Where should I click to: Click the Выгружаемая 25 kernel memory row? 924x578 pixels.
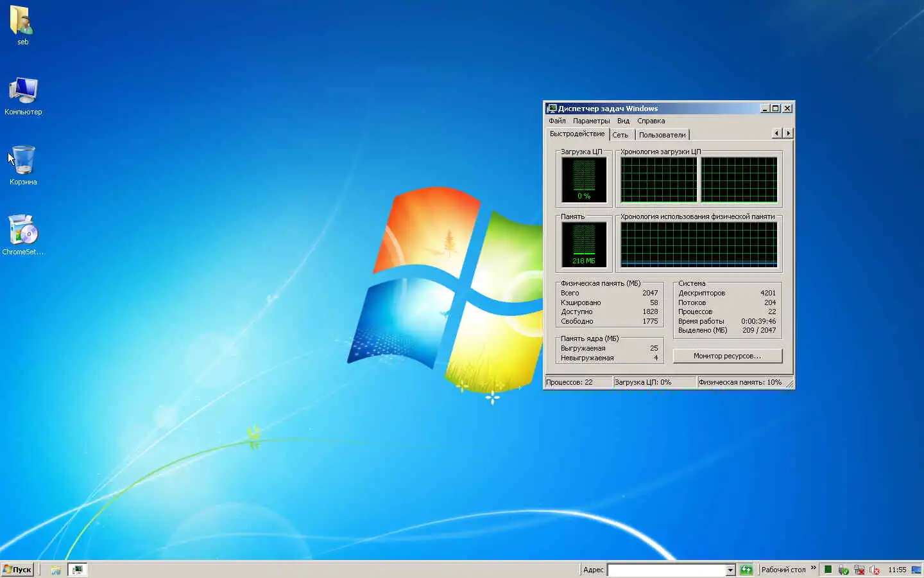609,348
